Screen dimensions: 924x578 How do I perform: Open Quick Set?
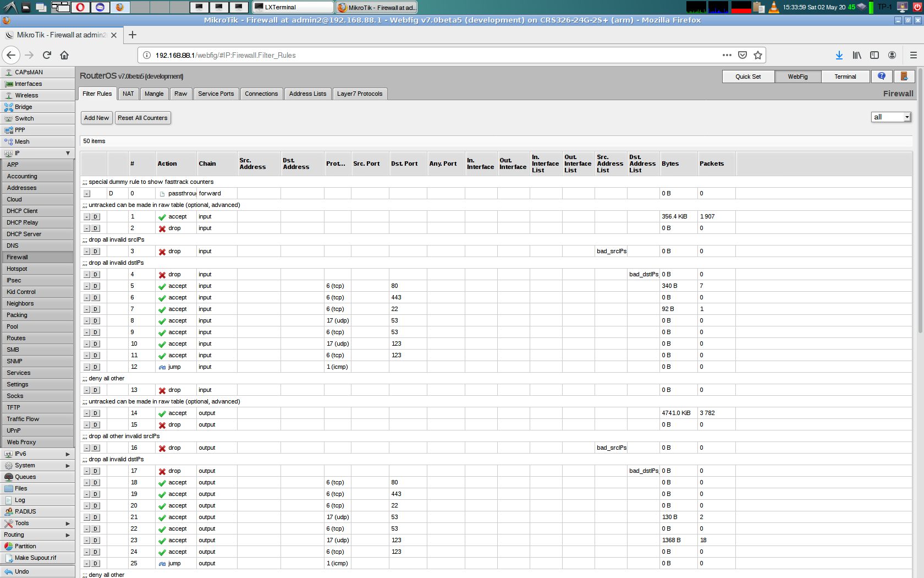(748, 77)
